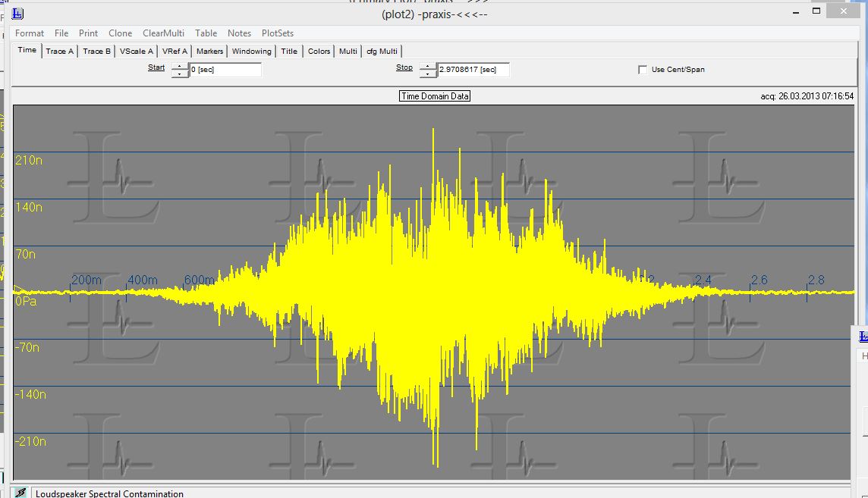Image resolution: width=868 pixels, height=498 pixels.
Task: Click the 0Pa axis label
Action: coord(26,301)
